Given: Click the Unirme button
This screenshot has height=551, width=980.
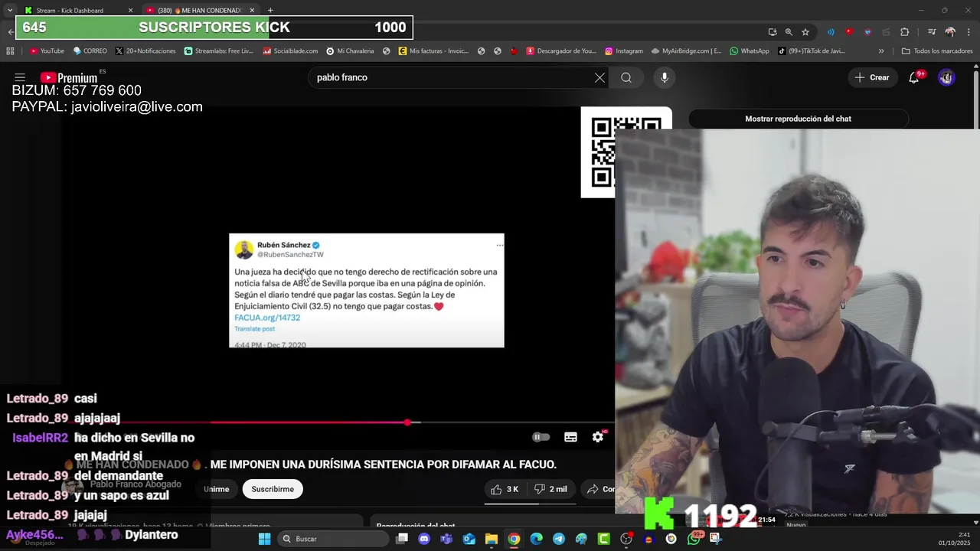Looking at the screenshot, I should (216, 489).
